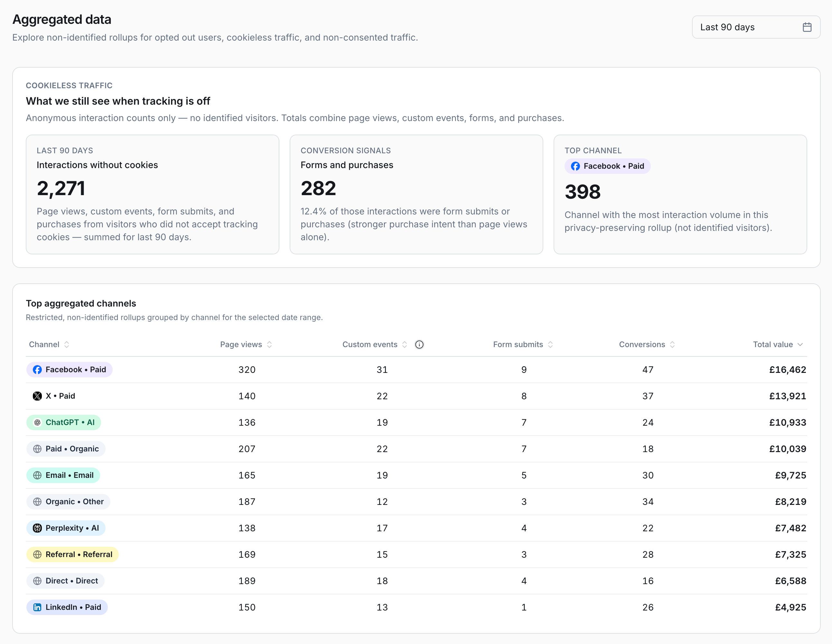Click the globe icon beside Email • Email

point(38,475)
